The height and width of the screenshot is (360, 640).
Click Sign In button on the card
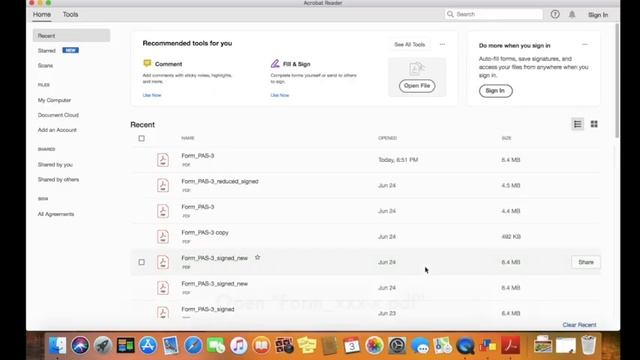tap(496, 91)
